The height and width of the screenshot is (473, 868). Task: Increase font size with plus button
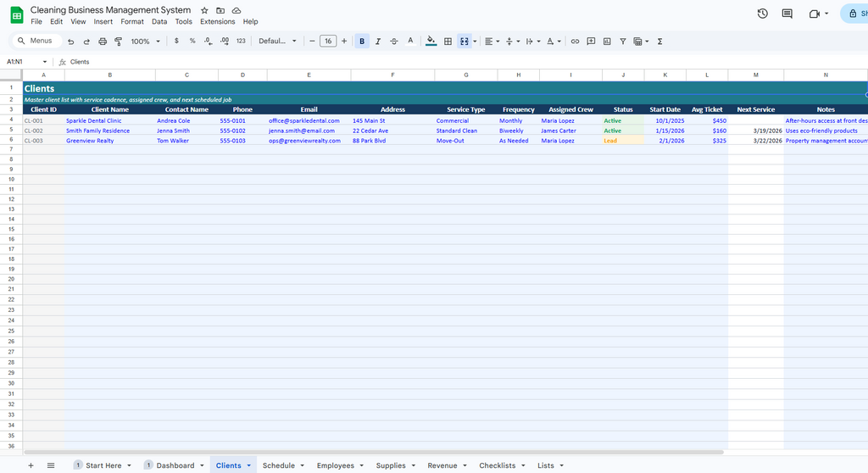click(x=344, y=41)
